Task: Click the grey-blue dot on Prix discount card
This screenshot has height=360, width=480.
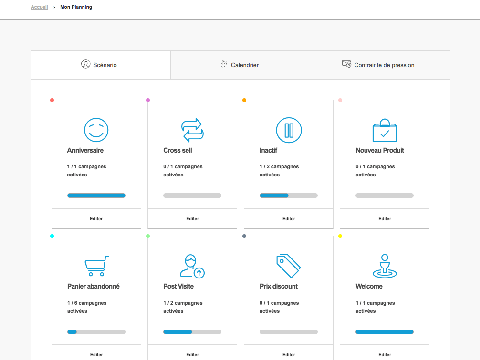Action: tap(244, 236)
